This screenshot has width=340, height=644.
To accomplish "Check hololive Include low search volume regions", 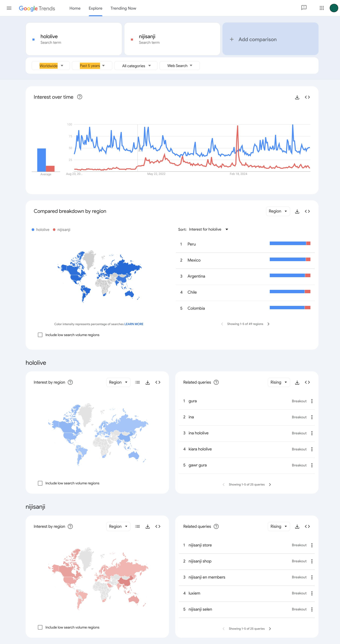I will click(x=40, y=483).
